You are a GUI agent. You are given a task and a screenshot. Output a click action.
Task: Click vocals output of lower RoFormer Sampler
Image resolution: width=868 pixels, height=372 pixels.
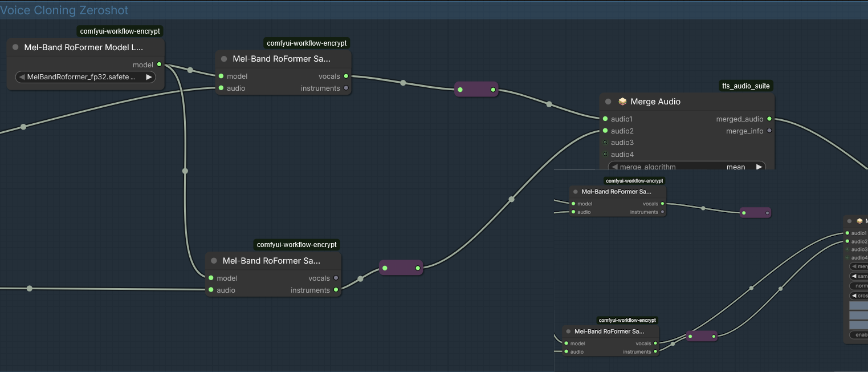(x=336, y=278)
